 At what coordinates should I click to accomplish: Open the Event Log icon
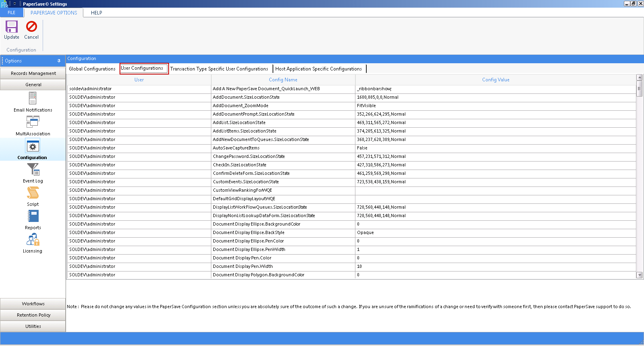pyautogui.click(x=33, y=169)
